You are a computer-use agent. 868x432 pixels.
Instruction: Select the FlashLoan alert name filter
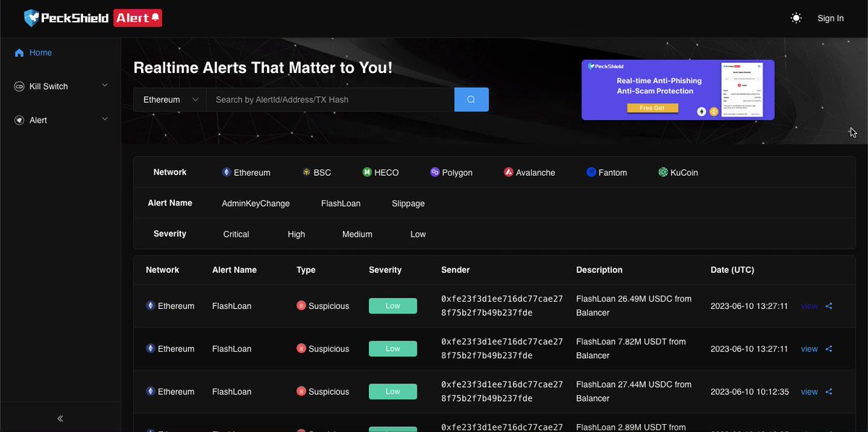point(341,204)
